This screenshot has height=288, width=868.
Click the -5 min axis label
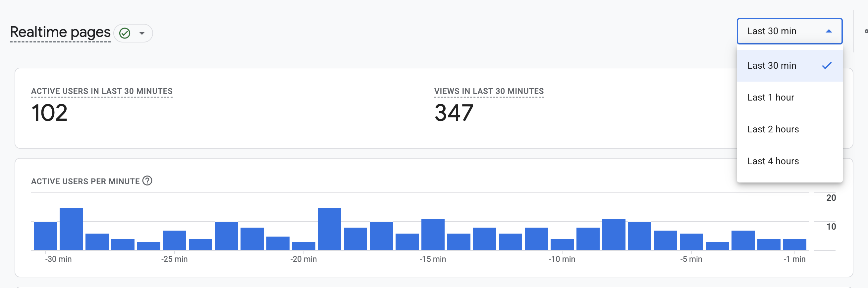coord(691,259)
